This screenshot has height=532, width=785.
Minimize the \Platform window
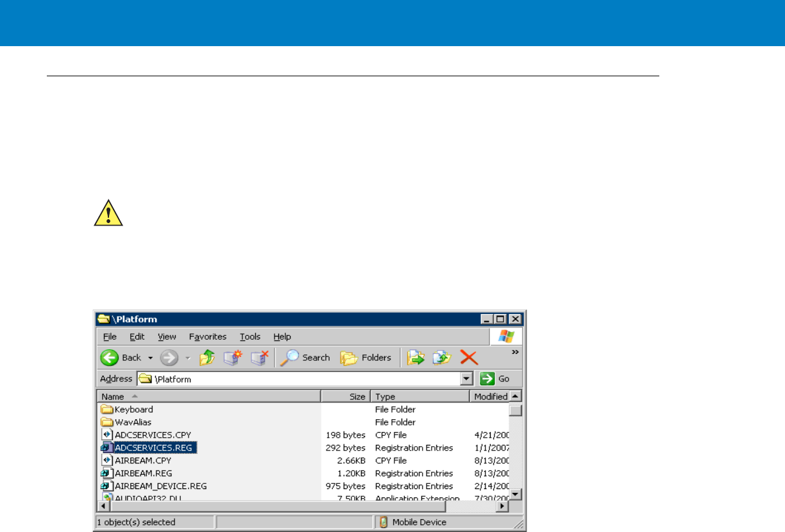click(x=487, y=319)
